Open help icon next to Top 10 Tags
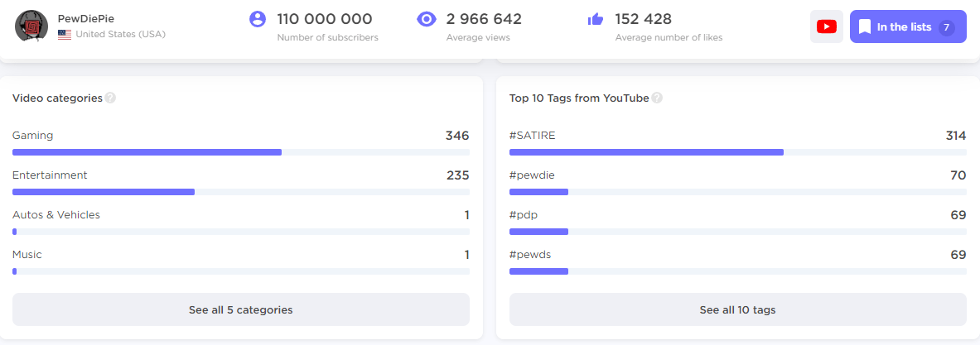 tap(657, 98)
